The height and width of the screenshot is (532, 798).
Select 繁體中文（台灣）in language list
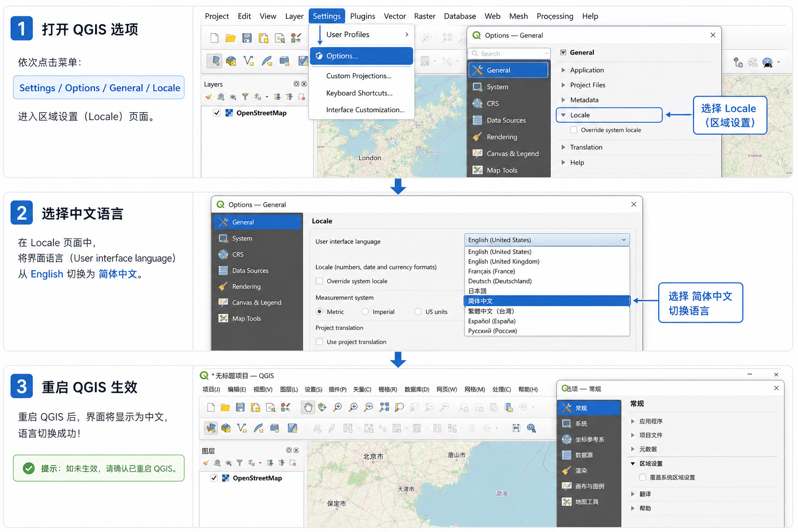[547, 311]
